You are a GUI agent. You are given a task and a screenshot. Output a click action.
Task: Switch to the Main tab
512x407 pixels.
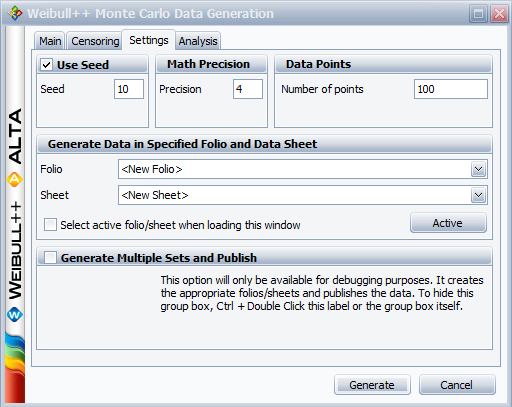[50, 41]
